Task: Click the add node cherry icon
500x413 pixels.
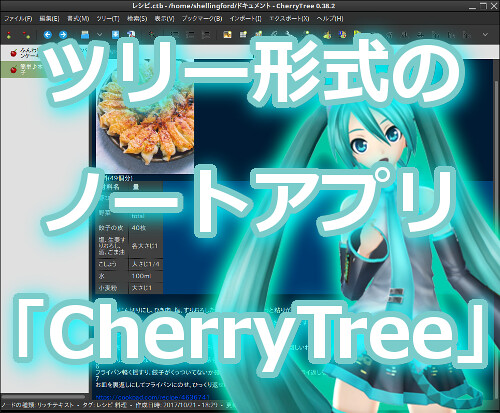Action: point(9,35)
